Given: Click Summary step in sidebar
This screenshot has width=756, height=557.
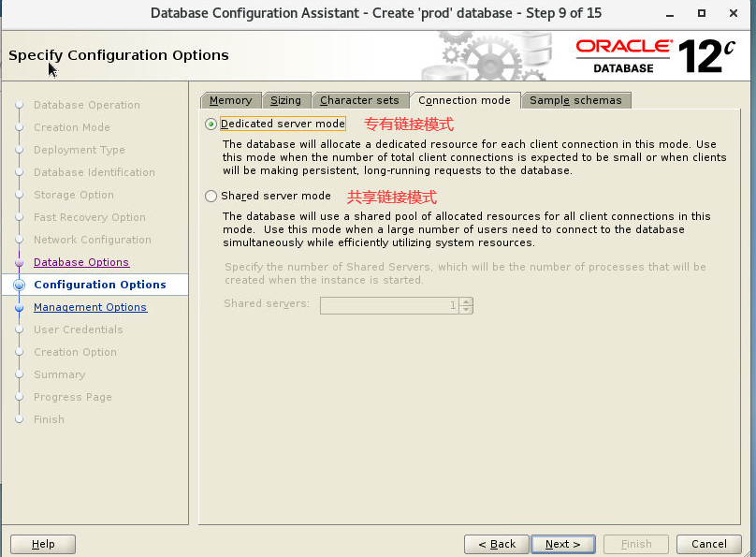Looking at the screenshot, I should point(59,374).
